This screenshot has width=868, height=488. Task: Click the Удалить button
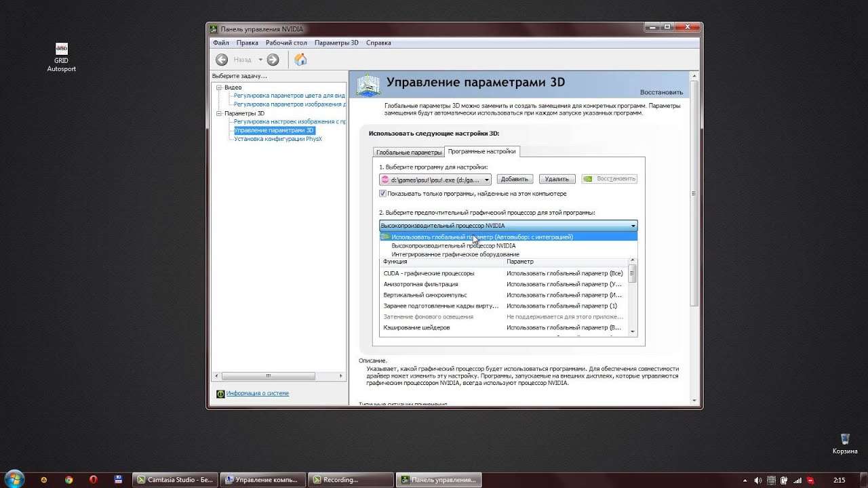click(557, 179)
